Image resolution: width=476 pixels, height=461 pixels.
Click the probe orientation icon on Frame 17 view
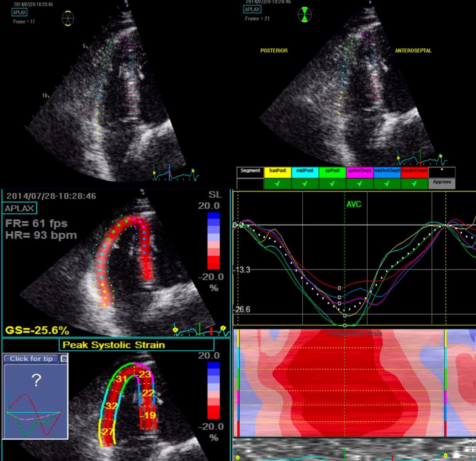pos(68,17)
